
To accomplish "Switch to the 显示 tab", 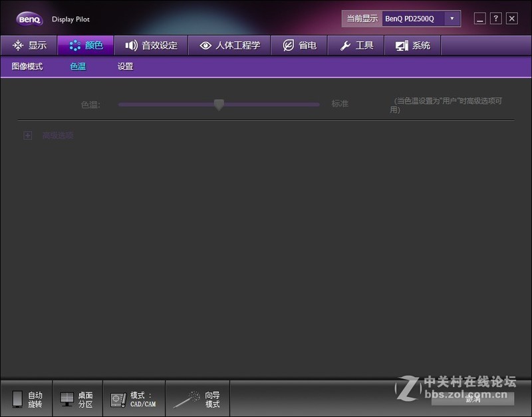I will click(29, 45).
